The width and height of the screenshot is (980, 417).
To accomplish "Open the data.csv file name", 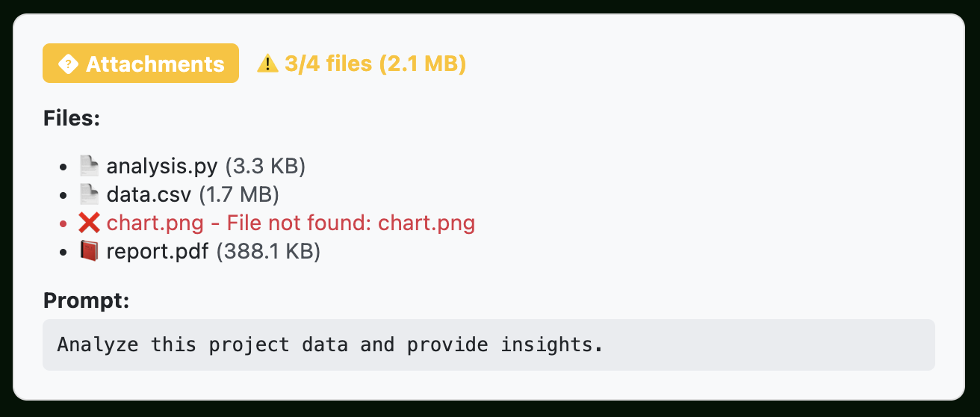I will click(149, 194).
